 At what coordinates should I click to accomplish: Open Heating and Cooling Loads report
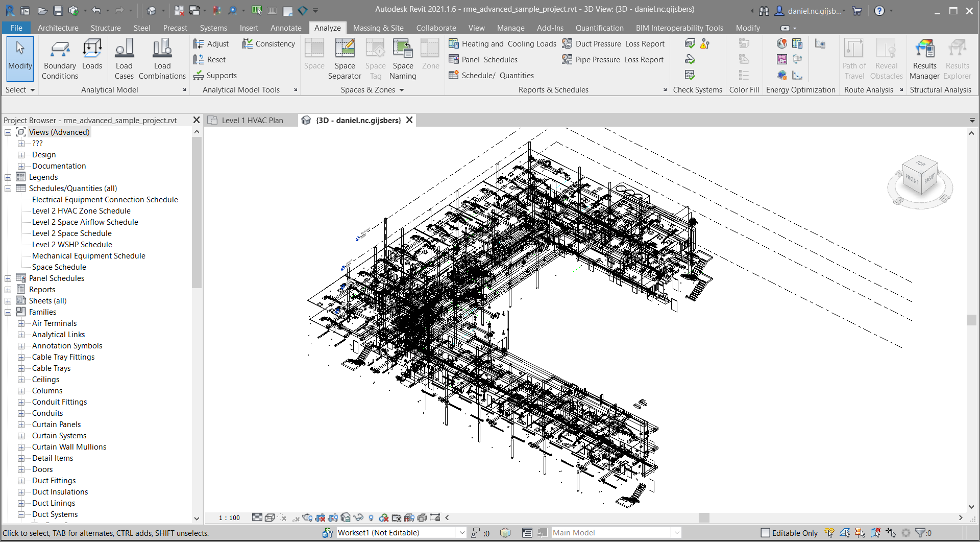503,44
